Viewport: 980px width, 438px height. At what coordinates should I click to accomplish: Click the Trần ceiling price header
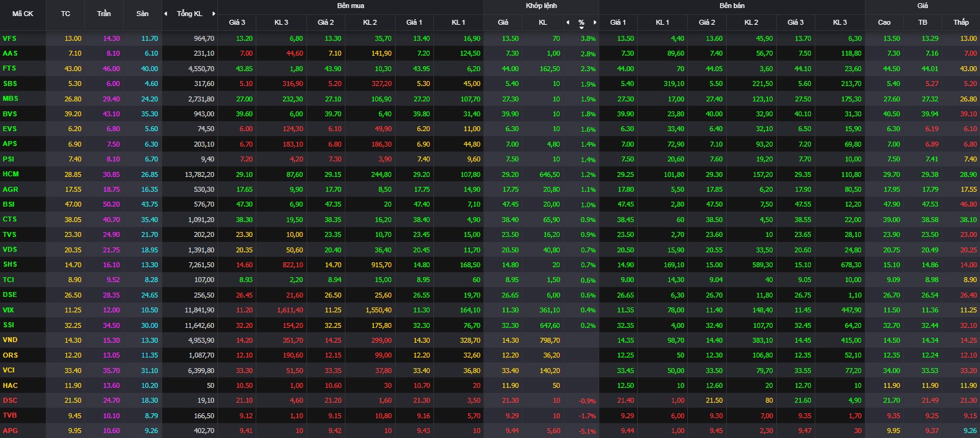104,14
